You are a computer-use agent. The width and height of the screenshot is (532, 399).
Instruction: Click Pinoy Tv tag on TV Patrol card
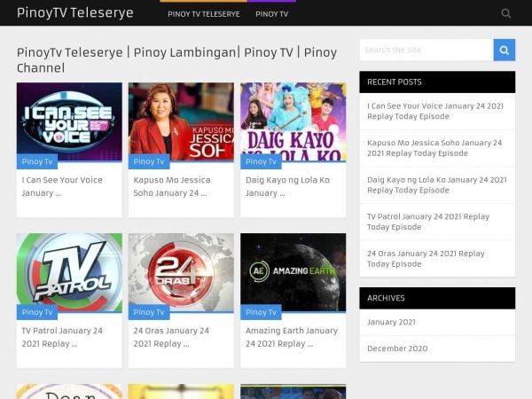(x=37, y=312)
